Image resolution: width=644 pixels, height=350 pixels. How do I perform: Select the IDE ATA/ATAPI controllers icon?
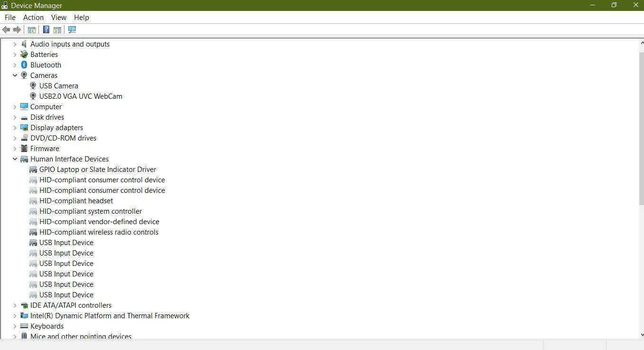[x=24, y=305]
